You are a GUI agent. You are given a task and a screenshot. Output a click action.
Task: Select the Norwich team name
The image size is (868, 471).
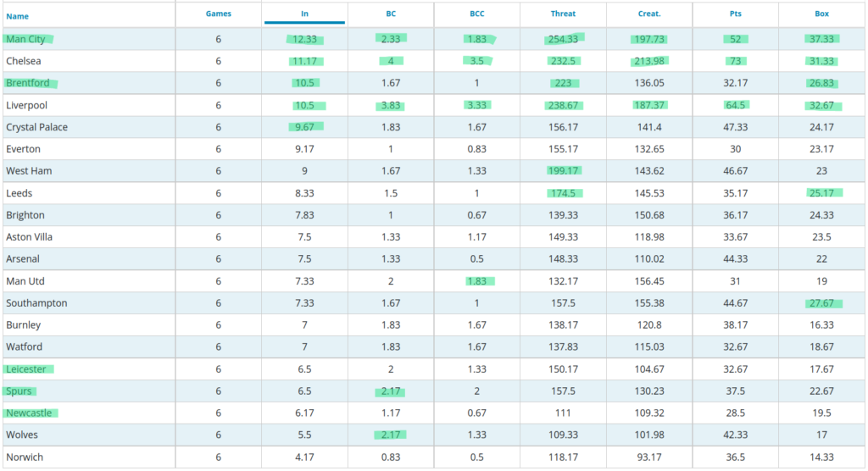(25, 457)
